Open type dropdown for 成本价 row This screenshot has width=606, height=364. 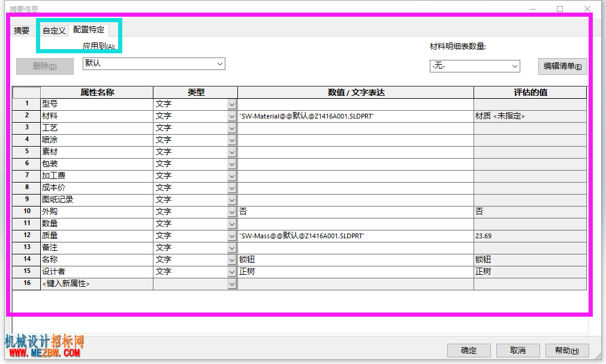[x=232, y=188]
